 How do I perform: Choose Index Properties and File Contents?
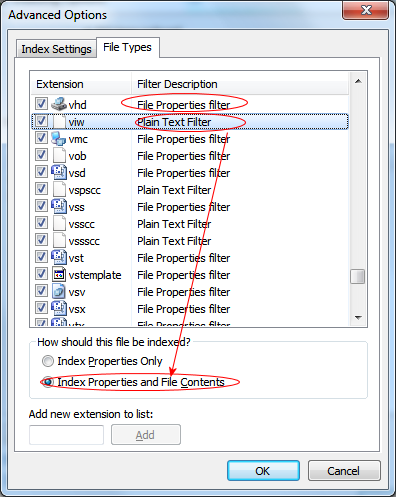point(48,382)
